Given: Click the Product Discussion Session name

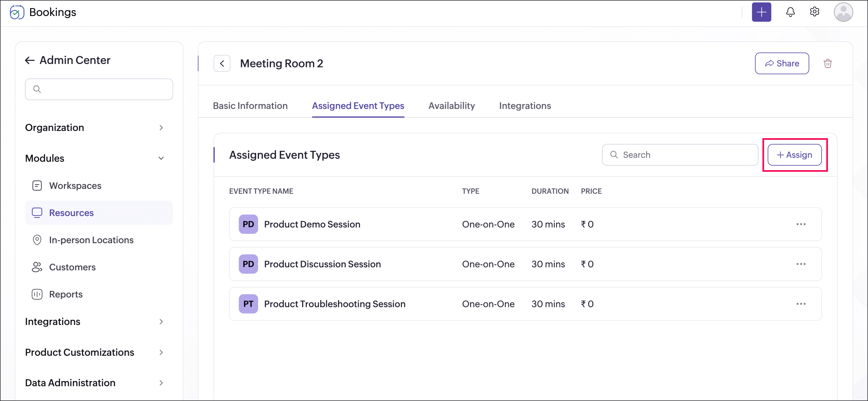Looking at the screenshot, I should coord(323,264).
